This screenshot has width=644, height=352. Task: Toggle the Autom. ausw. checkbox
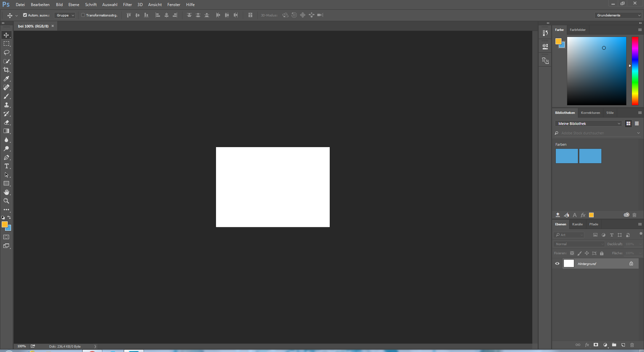(x=25, y=15)
